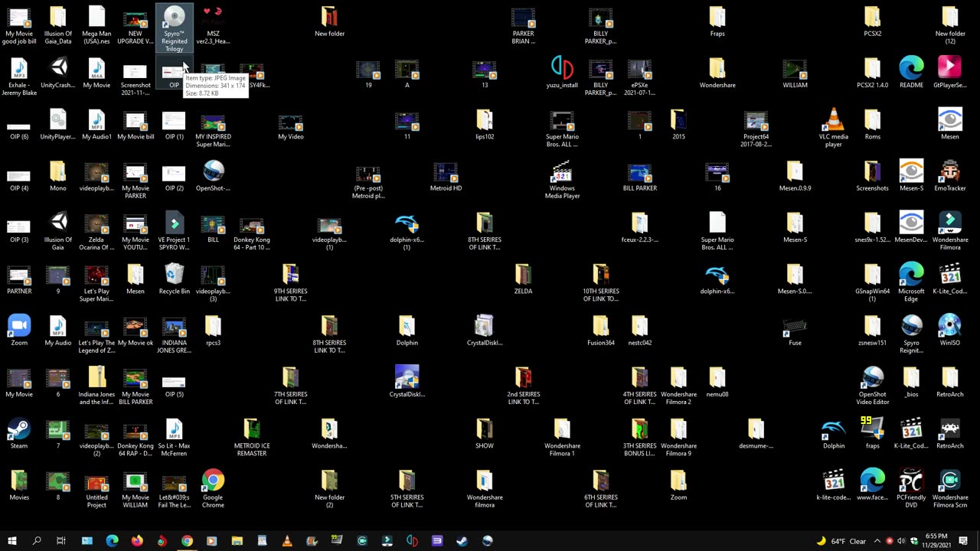Open Wondershare Filmora Scrn shortcut
The height and width of the screenshot is (551, 980).
pos(949,488)
